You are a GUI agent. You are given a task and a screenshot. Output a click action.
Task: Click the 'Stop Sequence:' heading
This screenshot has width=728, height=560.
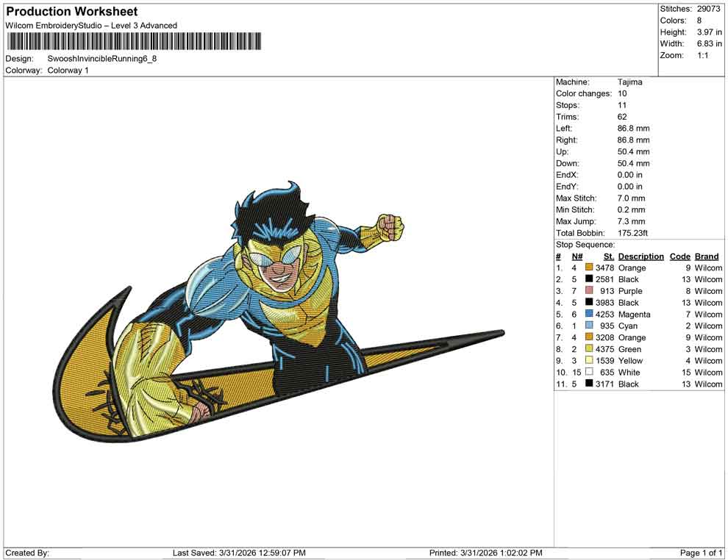click(x=585, y=245)
